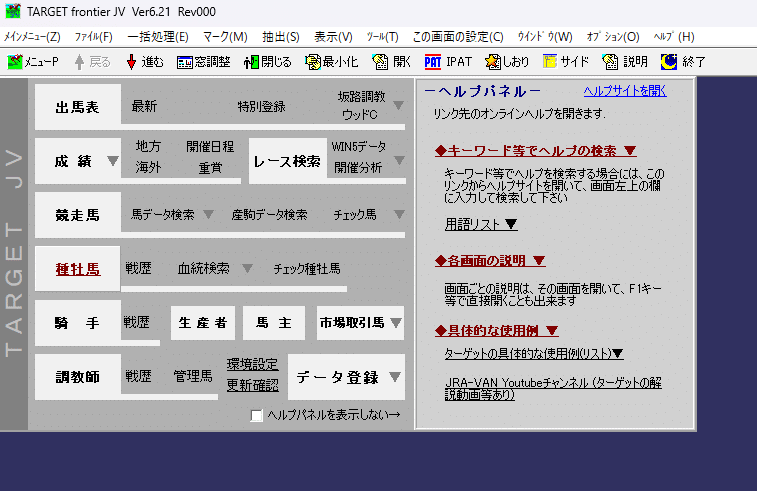Open 用語リスト ▼ help link
The width and height of the screenshot is (757, 491).
click(481, 224)
